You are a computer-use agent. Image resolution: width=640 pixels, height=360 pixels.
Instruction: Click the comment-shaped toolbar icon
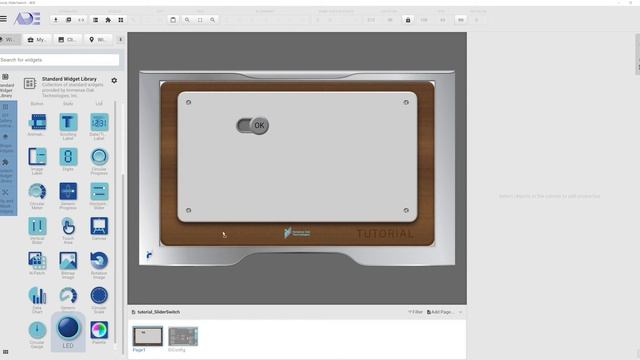(69, 20)
